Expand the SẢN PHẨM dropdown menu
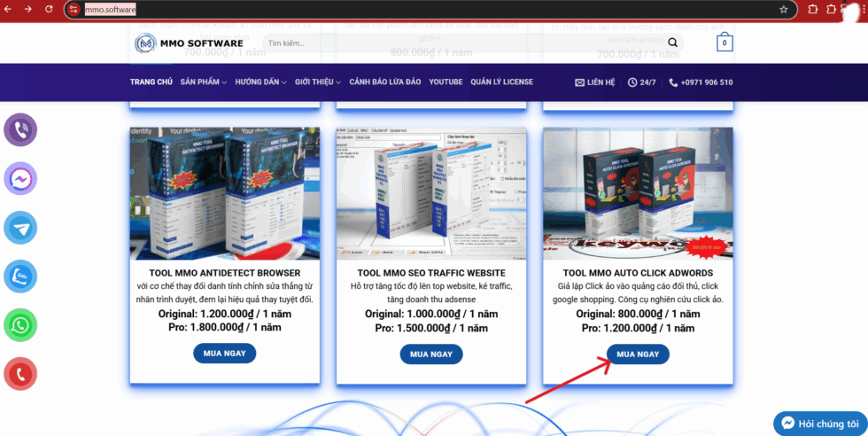The width and height of the screenshot is (868, 436). coord(203,82)
